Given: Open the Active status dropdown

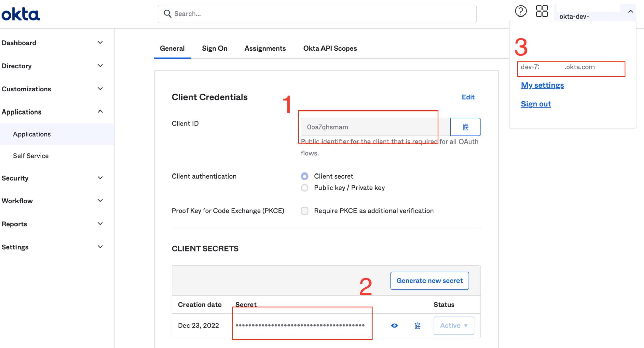Looking at the screenshot, I should click(453, 325).
